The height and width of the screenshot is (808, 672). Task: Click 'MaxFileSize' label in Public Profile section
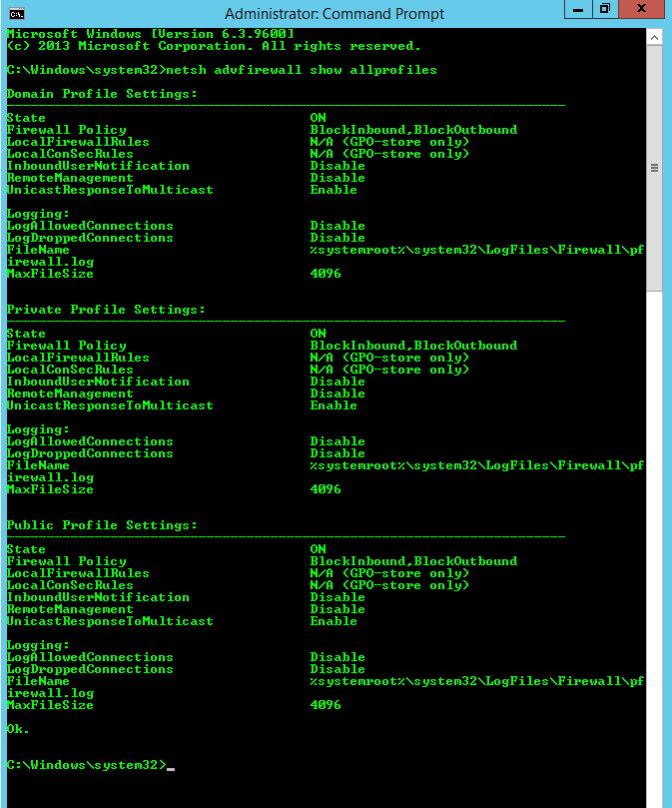pos(50,705)
